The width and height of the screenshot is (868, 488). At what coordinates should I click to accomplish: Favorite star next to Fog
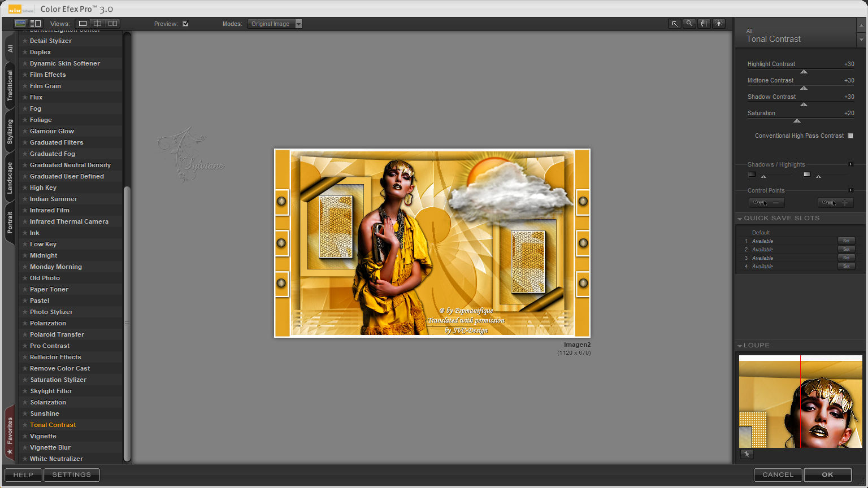click(x=25, y=108)
